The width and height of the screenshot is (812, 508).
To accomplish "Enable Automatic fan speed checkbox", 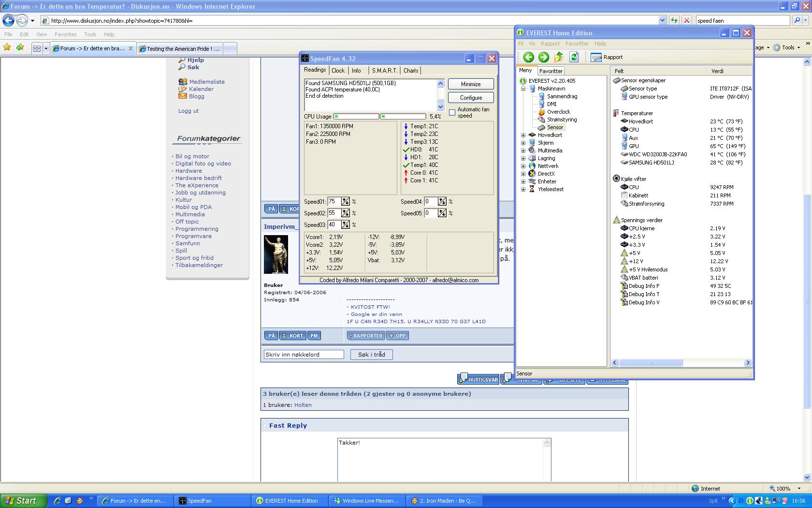I will click(452, 112).
